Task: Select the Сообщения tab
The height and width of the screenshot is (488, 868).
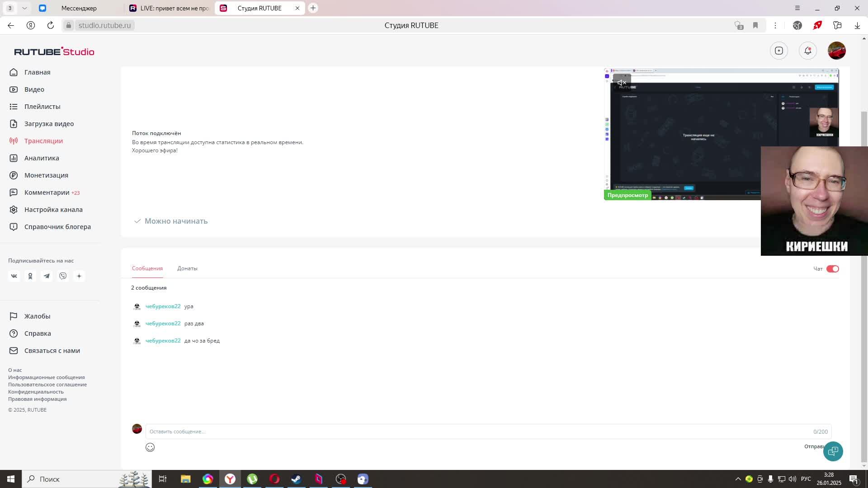Action: click(x=147, y=268)
